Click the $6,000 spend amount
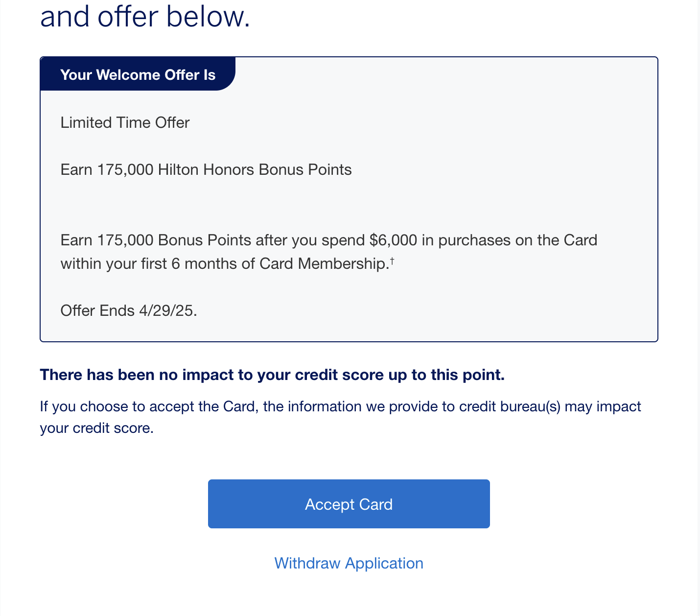 (x=394, y=240)
